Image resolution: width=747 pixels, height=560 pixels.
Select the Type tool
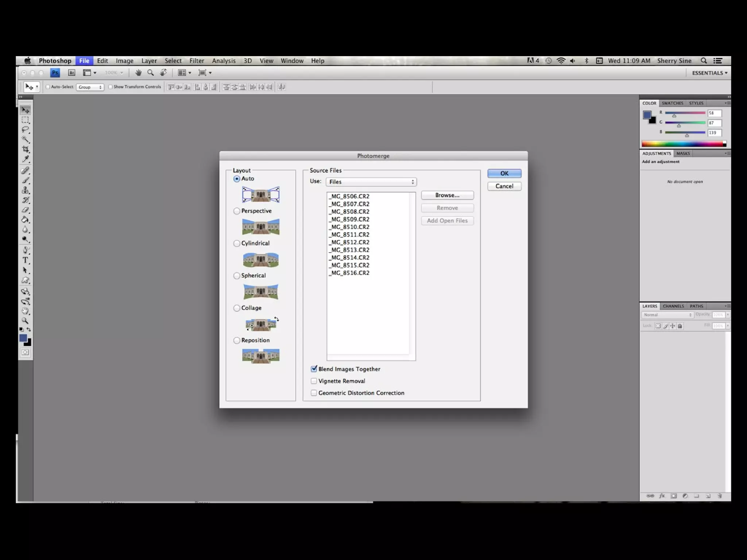25,260
